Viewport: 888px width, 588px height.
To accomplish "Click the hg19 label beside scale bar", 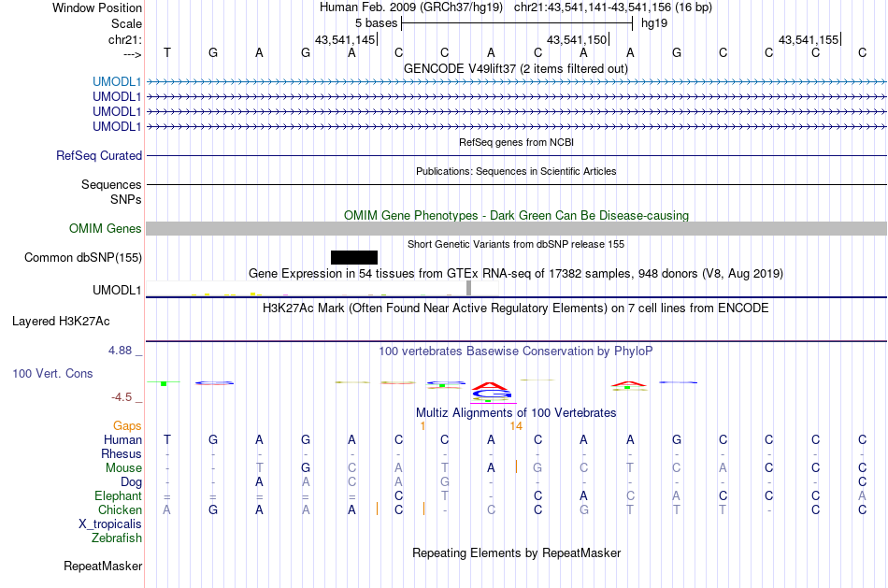I will [654, 23].
